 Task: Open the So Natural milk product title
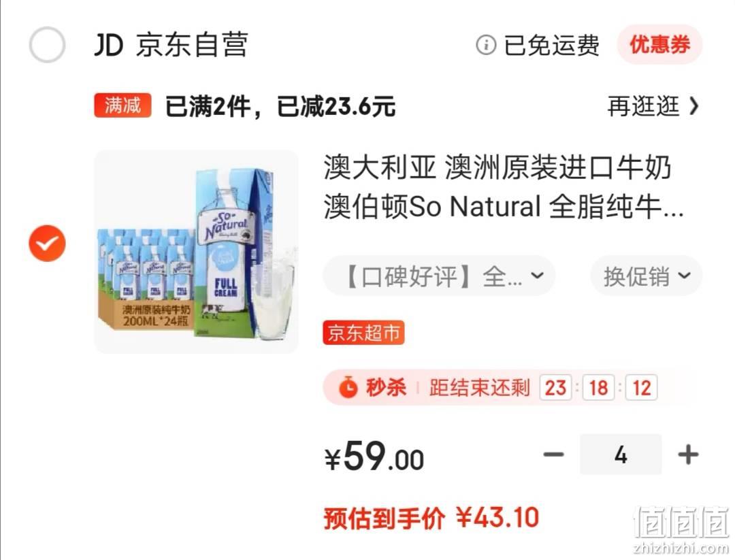click(504, 186)
